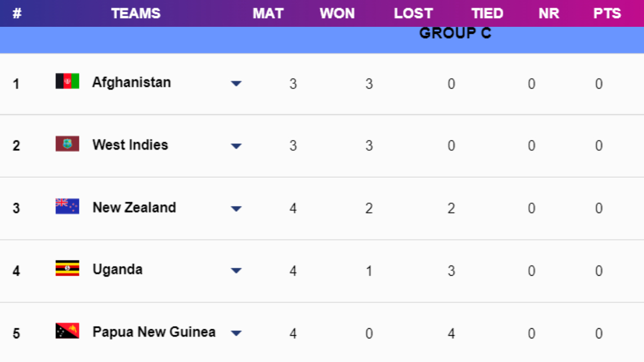
Task: Click the GROUP C header banner
Action: 455,33
